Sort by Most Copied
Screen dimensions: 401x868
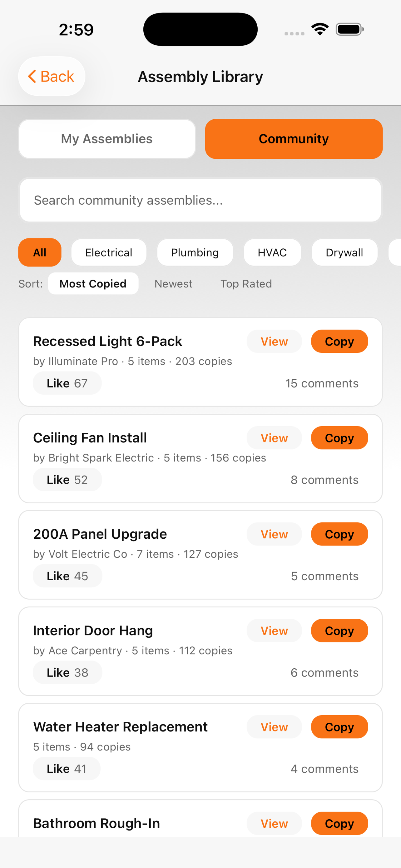point(93,284)
